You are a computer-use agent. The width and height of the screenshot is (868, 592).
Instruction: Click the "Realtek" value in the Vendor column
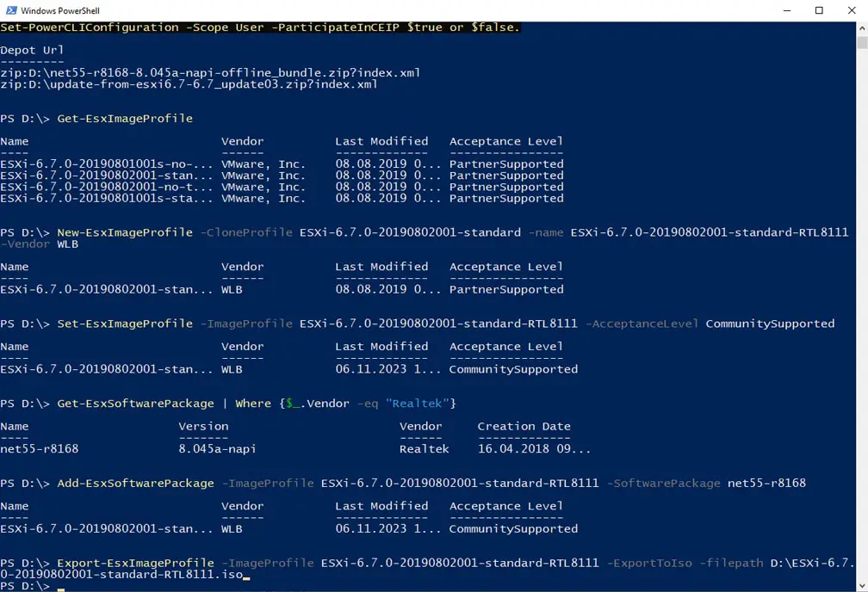(424, 448)
